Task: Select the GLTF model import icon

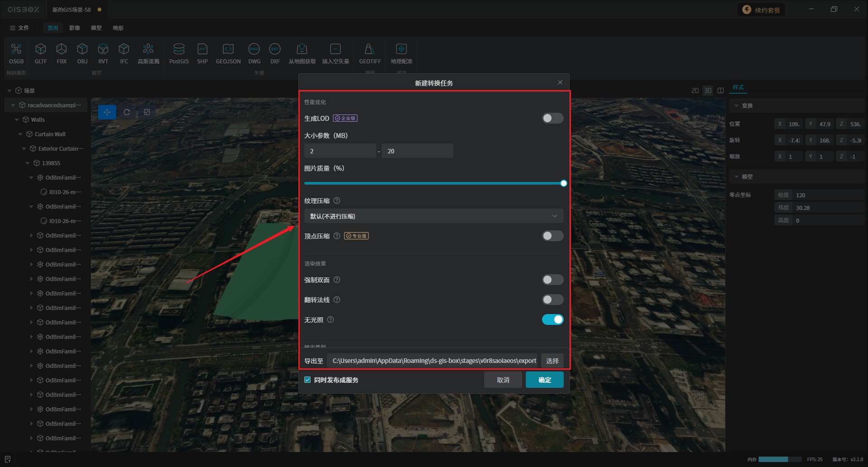Action: [x=41, y=49]
